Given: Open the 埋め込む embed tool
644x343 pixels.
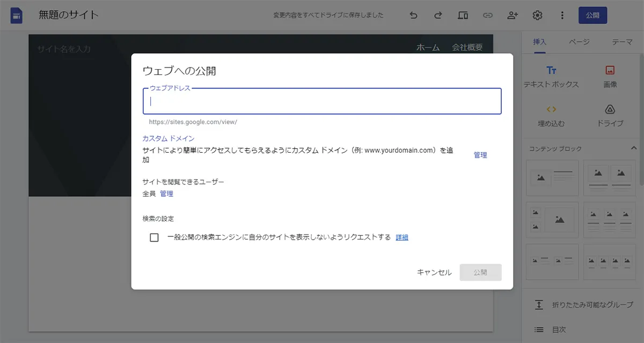Looking at the screenshot, I should pyautogui.click(x=552, y=113).
